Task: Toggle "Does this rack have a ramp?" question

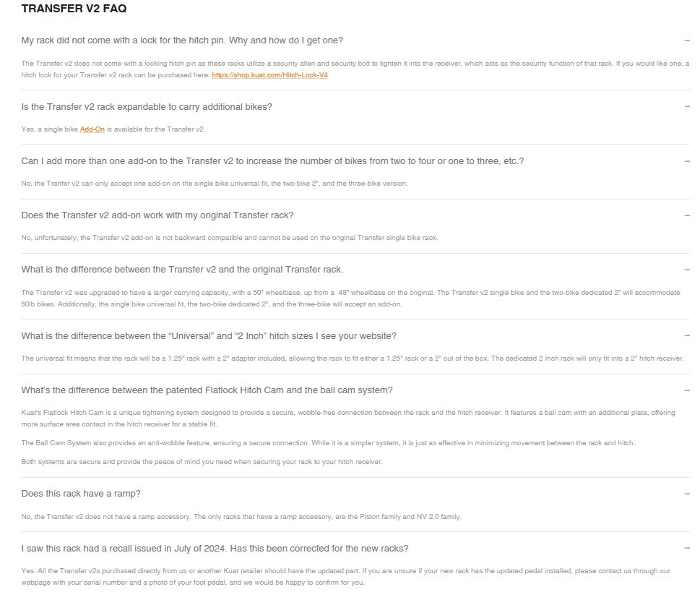Action: [81, 494]
